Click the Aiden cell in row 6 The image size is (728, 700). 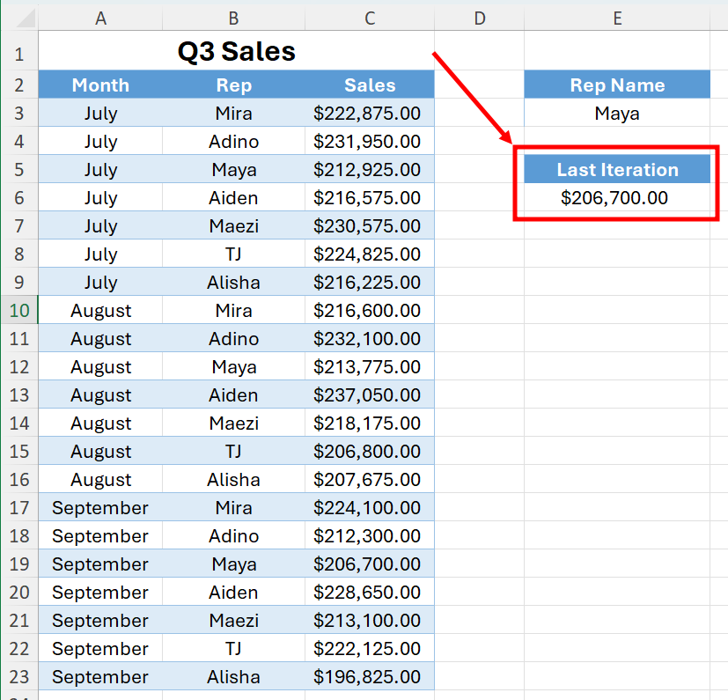[x=233, y=198]
